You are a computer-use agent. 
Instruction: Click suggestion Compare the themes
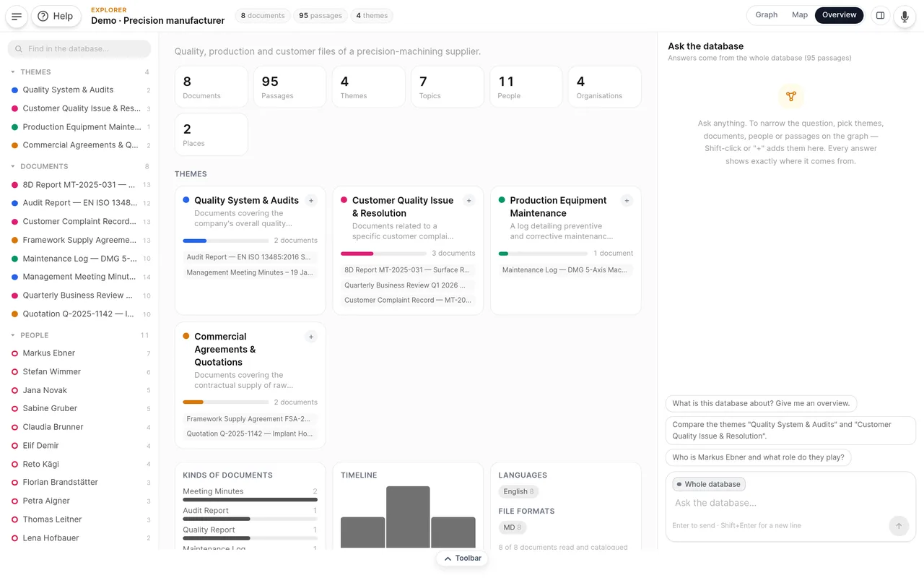(x=790, y=431)
